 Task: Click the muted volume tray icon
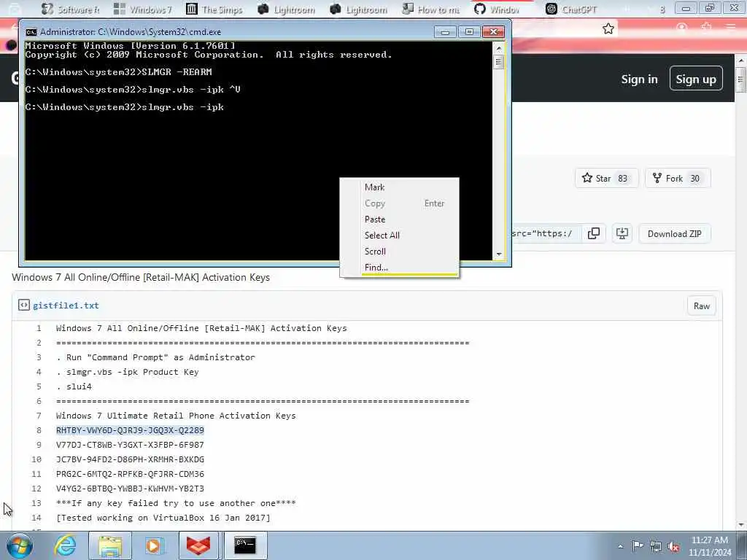click(673, 546)
